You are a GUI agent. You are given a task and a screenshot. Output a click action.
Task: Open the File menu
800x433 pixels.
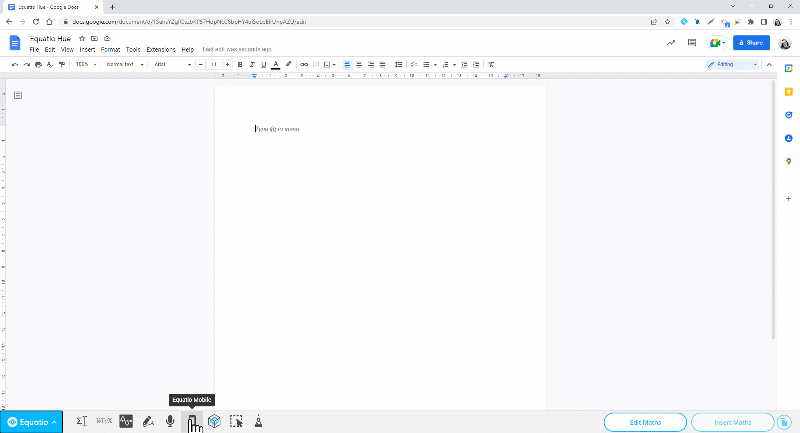34,49
